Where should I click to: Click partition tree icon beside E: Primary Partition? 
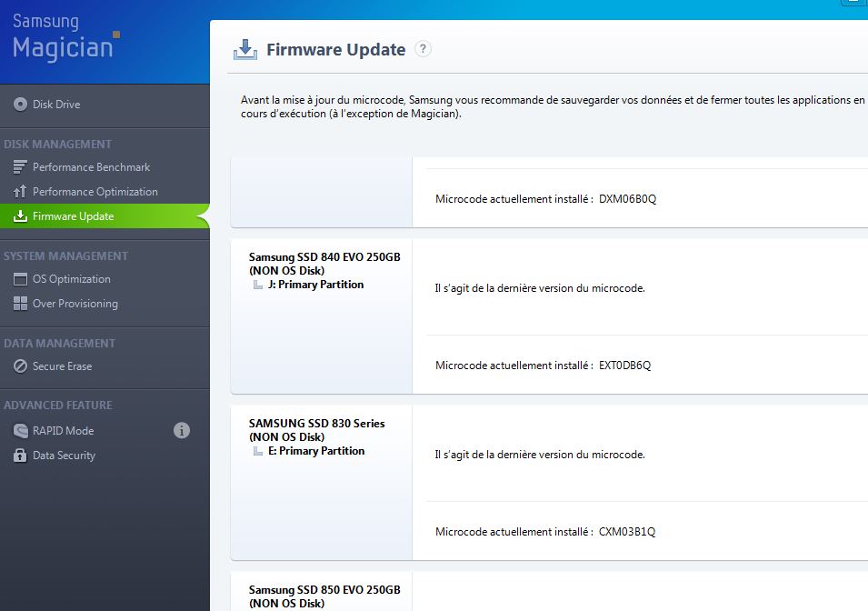point(258,451)
